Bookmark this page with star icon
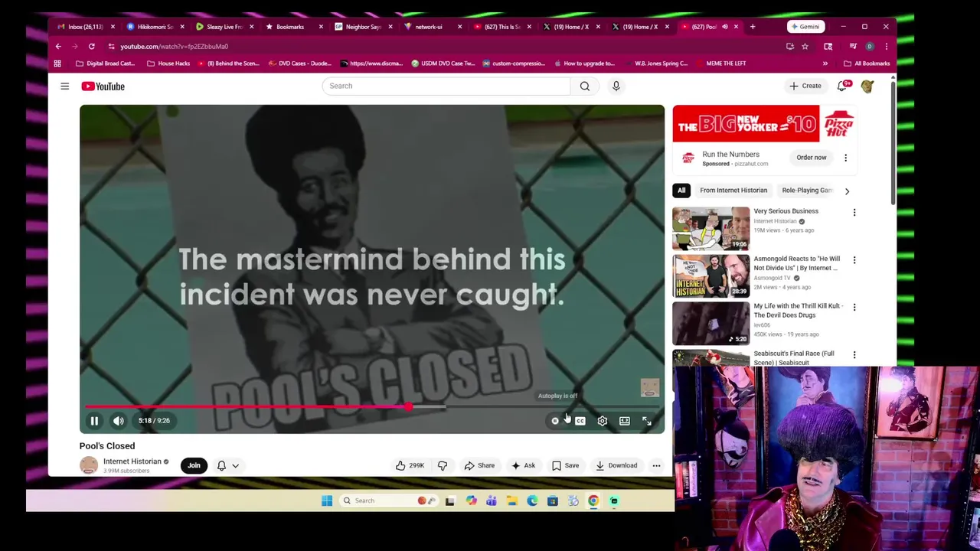The height and width of the screenshot is (551, 980). [805, 47]
